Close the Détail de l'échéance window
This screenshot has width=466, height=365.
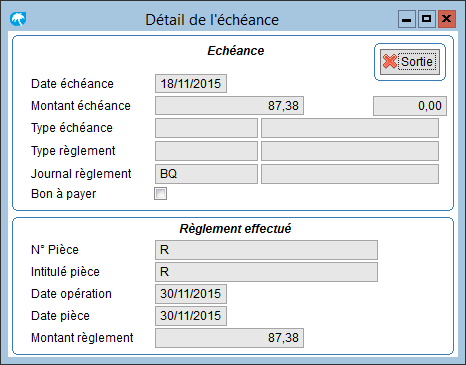pos(447,19)
